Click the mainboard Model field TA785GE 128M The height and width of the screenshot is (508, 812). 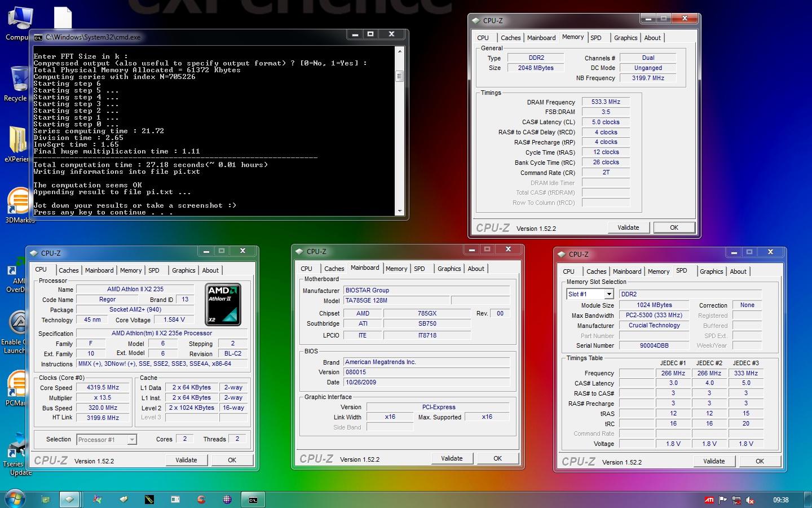396,301
